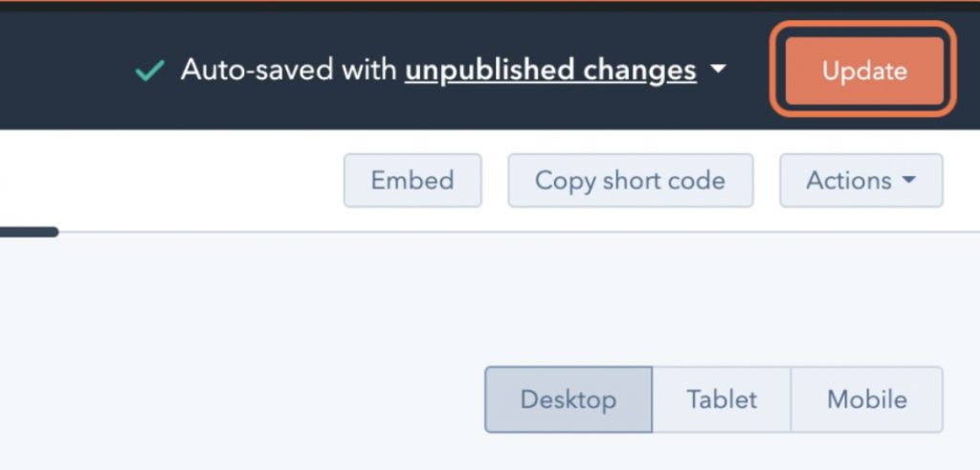
Task: Expand the caret beside unpublished changes
Action: point(718,70)
